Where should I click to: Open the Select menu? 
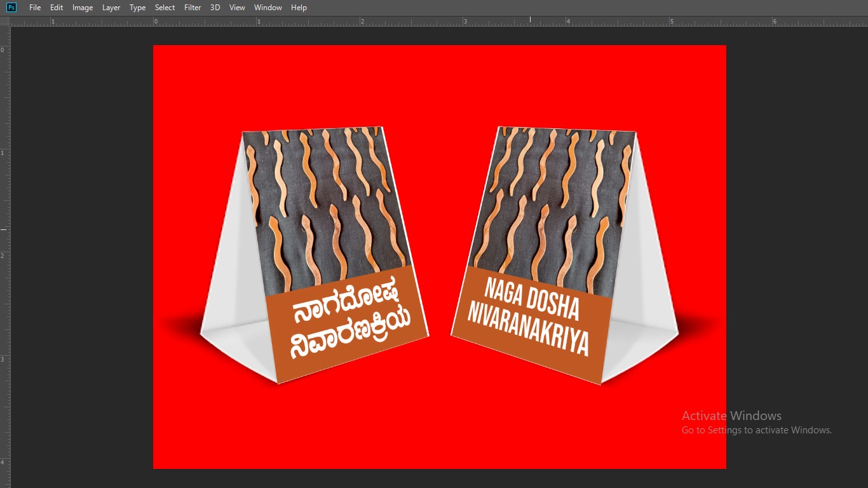(165, 8)
